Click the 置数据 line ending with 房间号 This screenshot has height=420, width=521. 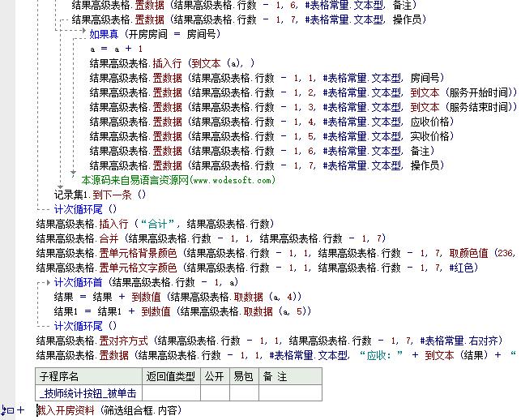click(267, 78)
